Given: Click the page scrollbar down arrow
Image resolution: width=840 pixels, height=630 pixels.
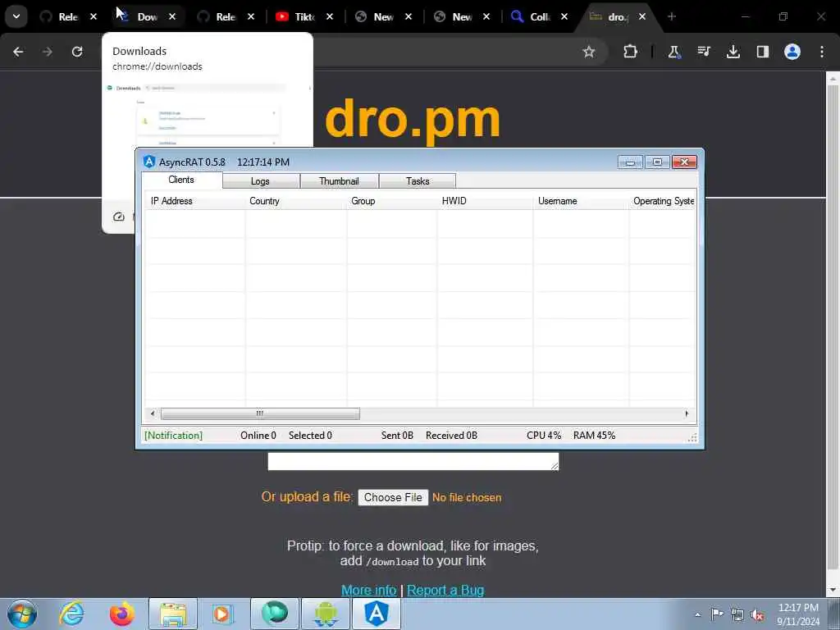Looking at the screenshot, I should (832, 591).
